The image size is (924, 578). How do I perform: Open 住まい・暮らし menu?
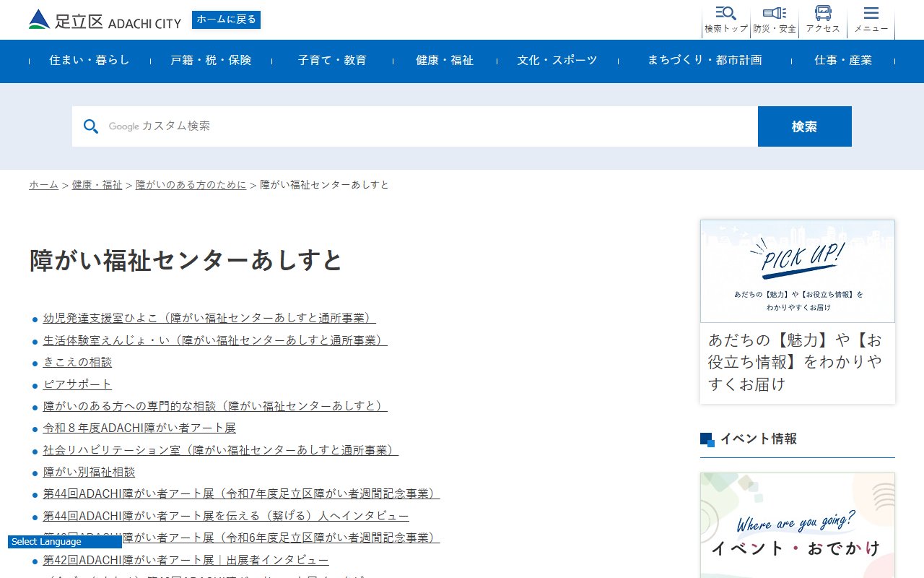pos(90,61)
